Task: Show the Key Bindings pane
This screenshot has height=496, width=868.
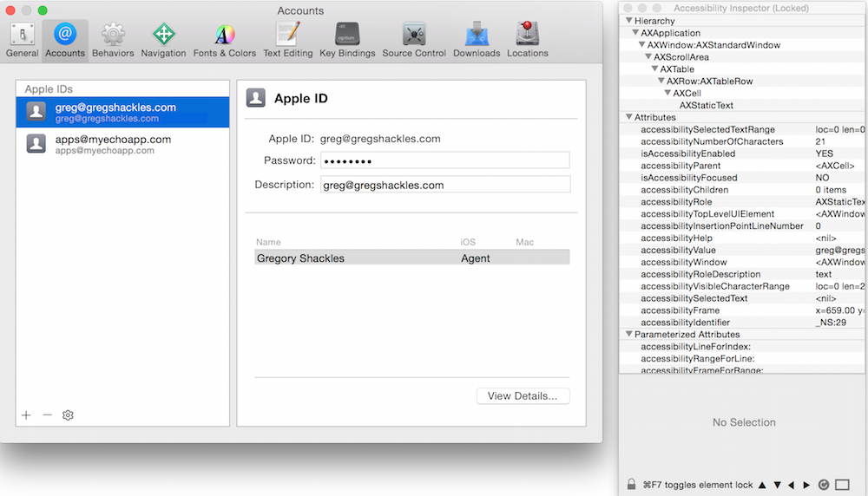Action: point(347,41)
